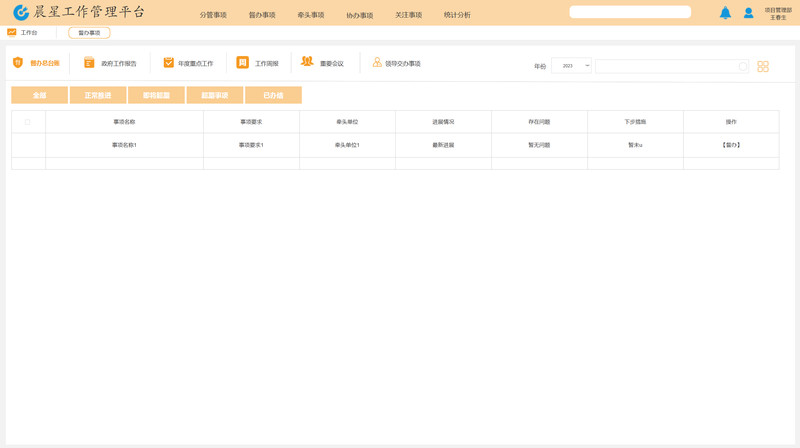The height and width of the screenshot is (448, 800).
Task: Open the 牵头事项 menu
Action: tap(311, 15)
